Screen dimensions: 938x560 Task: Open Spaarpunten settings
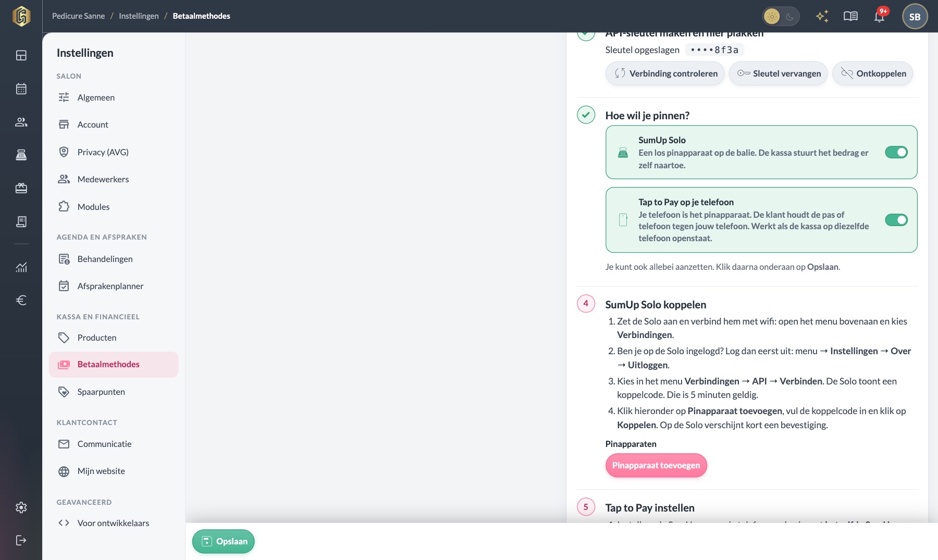click(114, 392)
